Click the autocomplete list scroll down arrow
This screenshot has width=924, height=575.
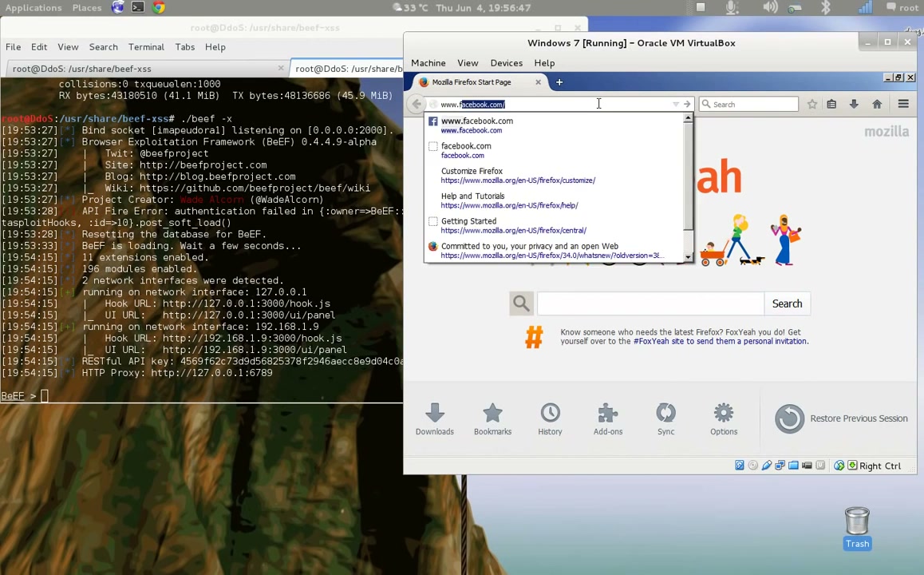point(688,257)
